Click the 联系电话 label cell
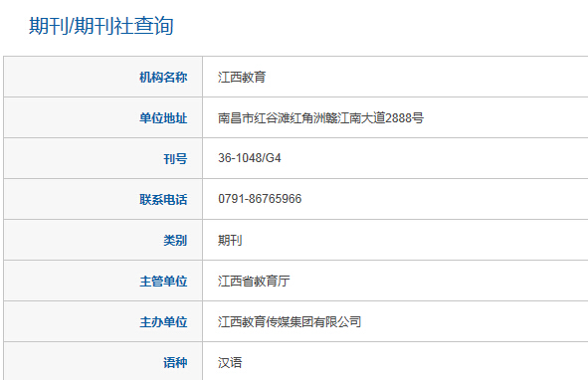This screenshot has height=380, width=588. [x=103, y=199]
